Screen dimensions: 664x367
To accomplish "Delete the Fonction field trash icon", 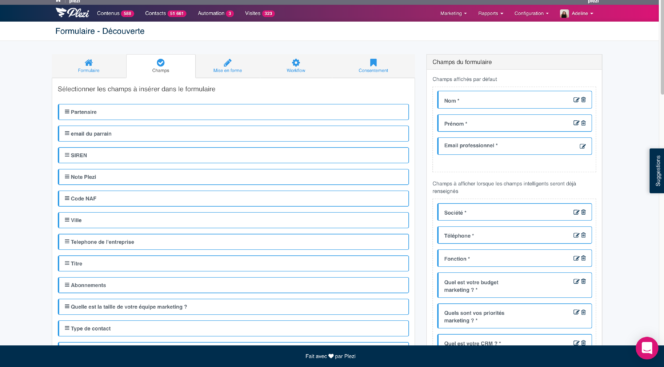I will 583,258.
